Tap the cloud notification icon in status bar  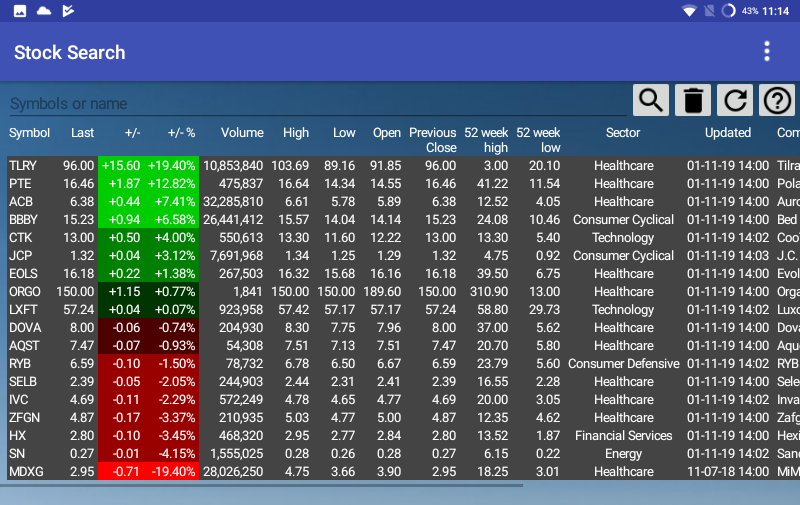point(44,11)
